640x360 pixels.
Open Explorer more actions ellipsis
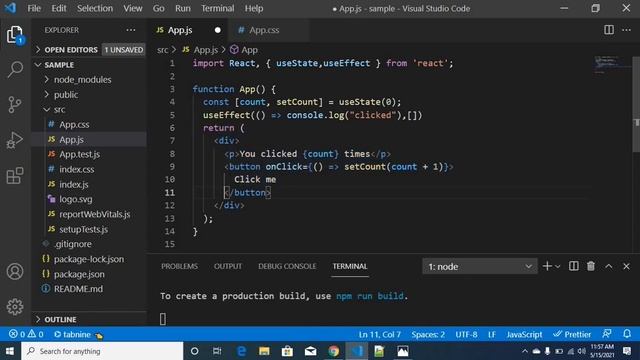click(131, 30)
